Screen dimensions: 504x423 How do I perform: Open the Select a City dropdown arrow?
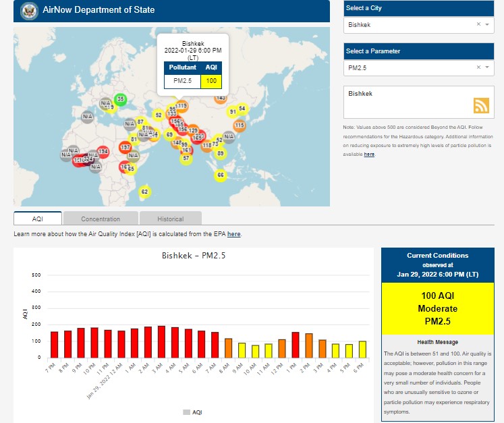pos(488,24)
